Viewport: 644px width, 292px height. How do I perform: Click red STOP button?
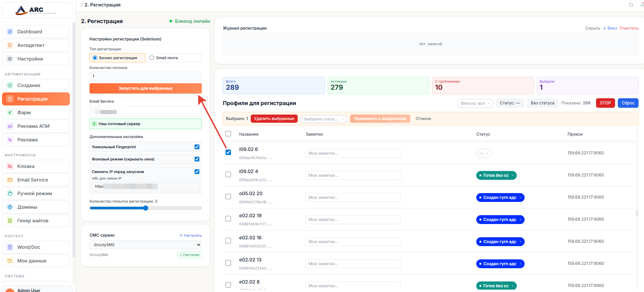[605, 103]
